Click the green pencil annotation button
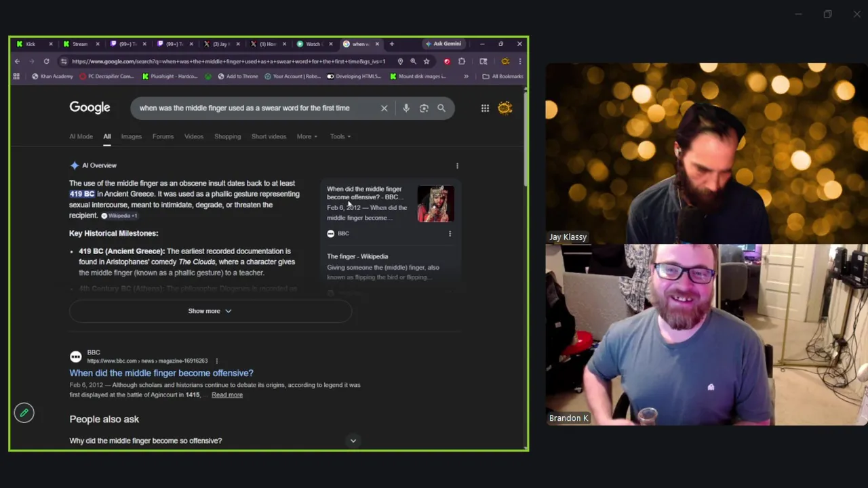This screenshot has height=488, width=868. pyautogui.click(x=24, y=412)
